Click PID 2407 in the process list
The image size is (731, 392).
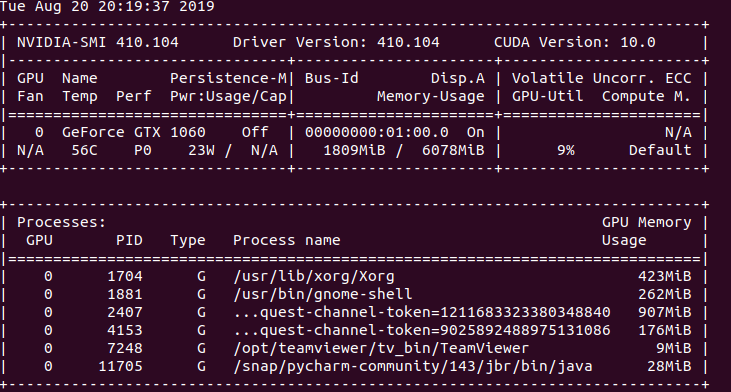(x=125, y=312)
